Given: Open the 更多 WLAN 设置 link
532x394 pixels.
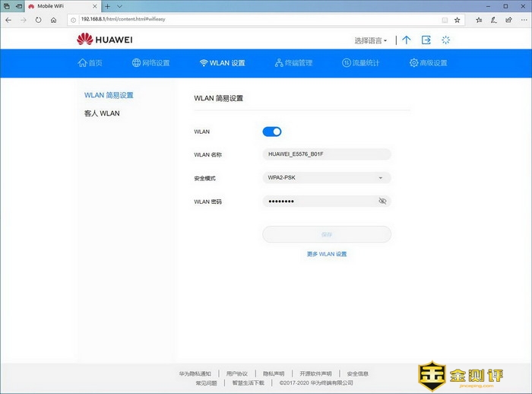Looking at the screenshot, I should [327, 254].
